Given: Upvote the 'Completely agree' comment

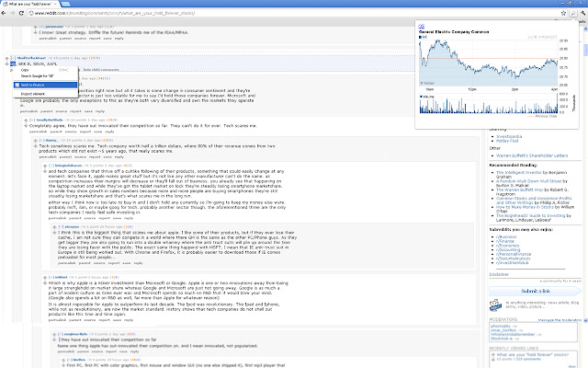Looking at the screenshot, I should pyautogui.click(x=26, y=121).
